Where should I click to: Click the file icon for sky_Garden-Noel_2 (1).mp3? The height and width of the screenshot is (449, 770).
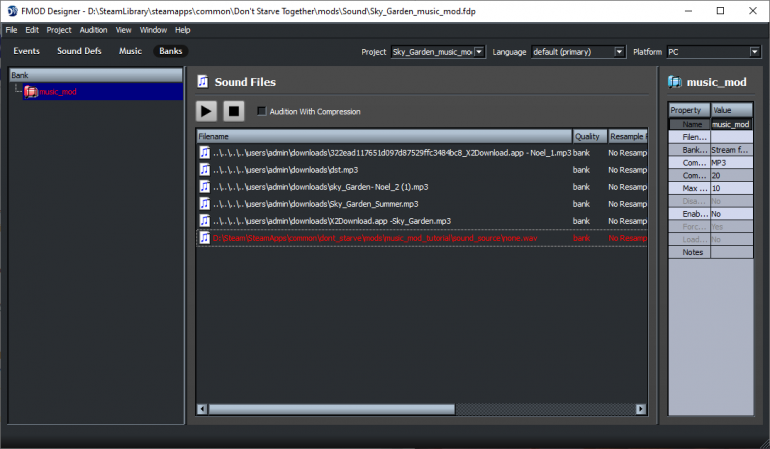(204, 187)
